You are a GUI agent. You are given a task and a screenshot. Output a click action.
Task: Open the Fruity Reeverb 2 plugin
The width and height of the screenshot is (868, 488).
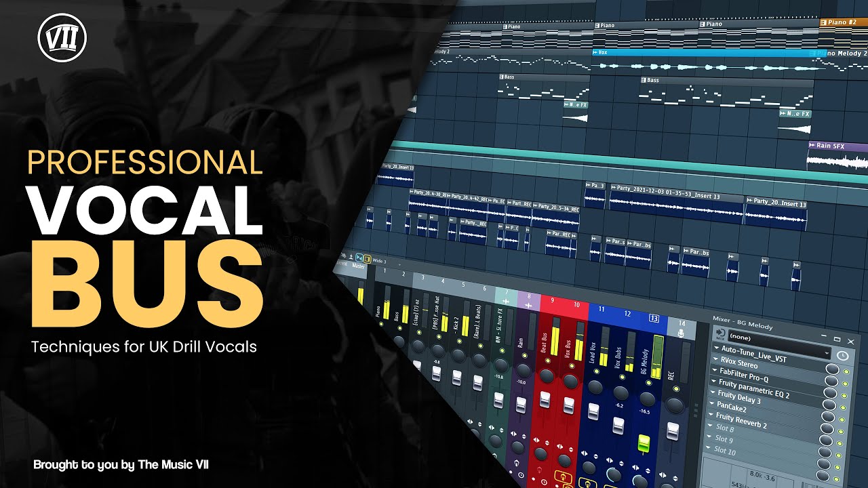click(x=741, y=422)
